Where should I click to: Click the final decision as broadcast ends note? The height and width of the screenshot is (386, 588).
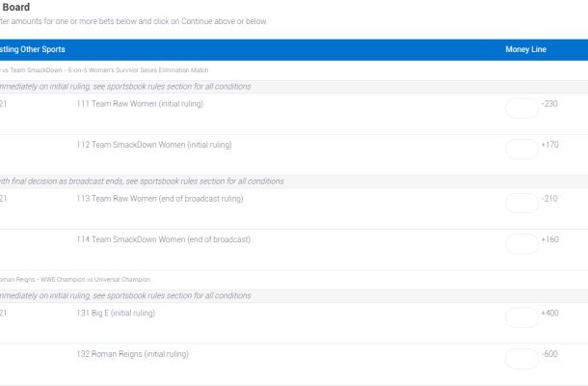(x=142, y=181)
